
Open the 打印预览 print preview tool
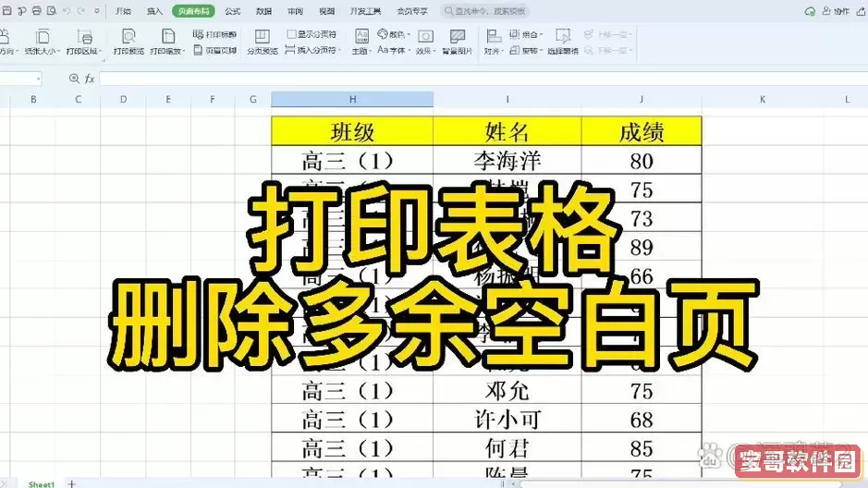coord(128,42)
